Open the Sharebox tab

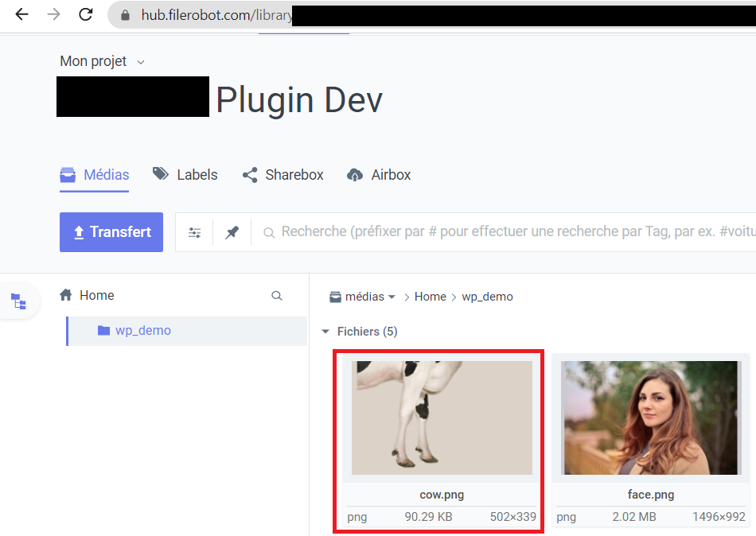283,174
